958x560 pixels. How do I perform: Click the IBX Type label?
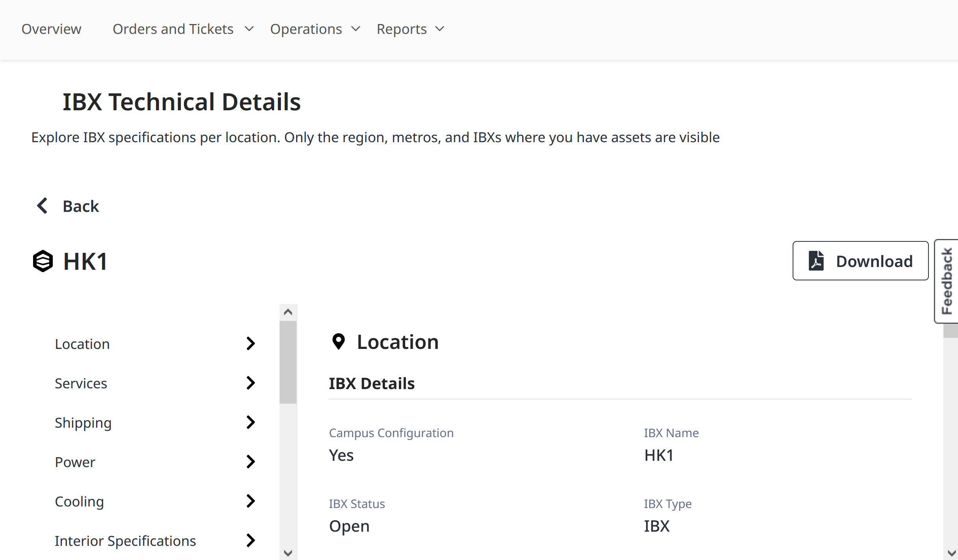pos(667,504)
